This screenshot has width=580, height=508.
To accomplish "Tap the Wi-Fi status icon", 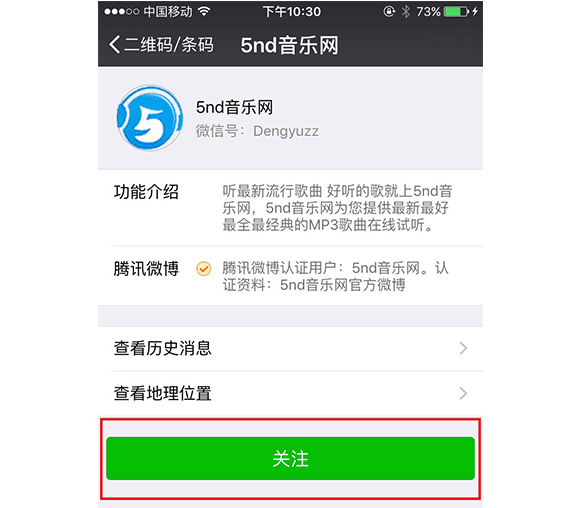I will (x=204, y=11).
